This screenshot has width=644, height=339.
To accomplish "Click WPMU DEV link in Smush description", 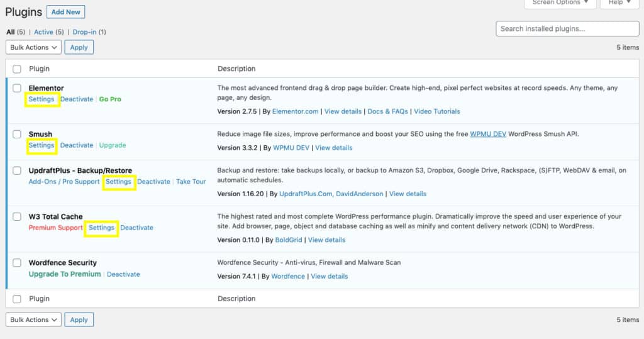I will click(488, 134).
